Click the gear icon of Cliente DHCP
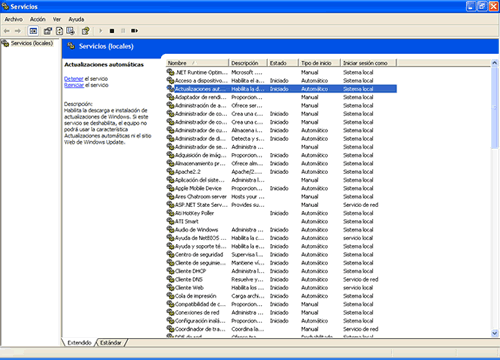 tap(170, 271)
